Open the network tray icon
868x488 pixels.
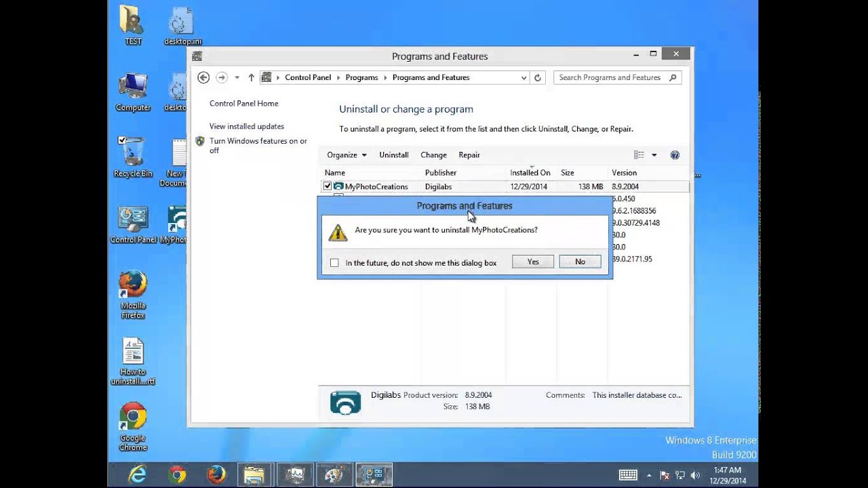pos(680,475)
